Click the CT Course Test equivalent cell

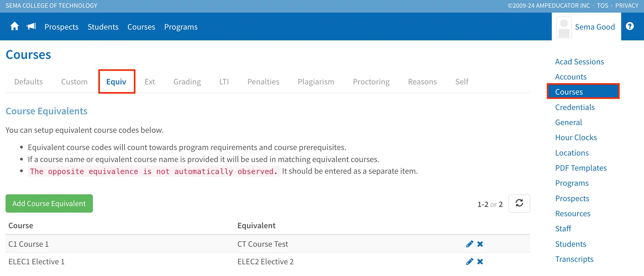click(x=262, y=244)
